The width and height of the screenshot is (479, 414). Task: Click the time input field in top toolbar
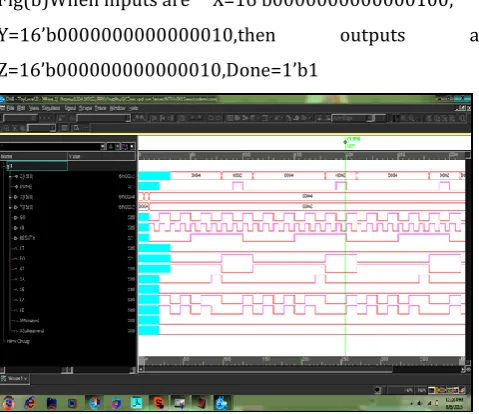(20, 118)
